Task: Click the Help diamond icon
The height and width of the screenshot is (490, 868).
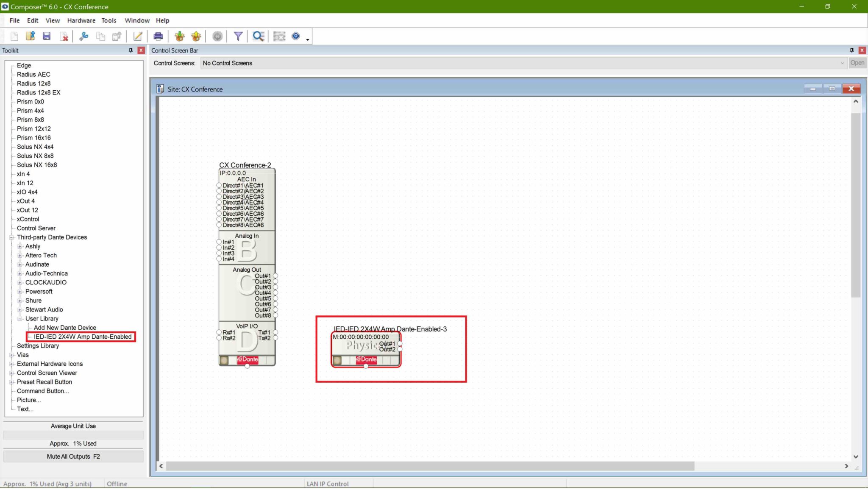Action: (295, 36)
